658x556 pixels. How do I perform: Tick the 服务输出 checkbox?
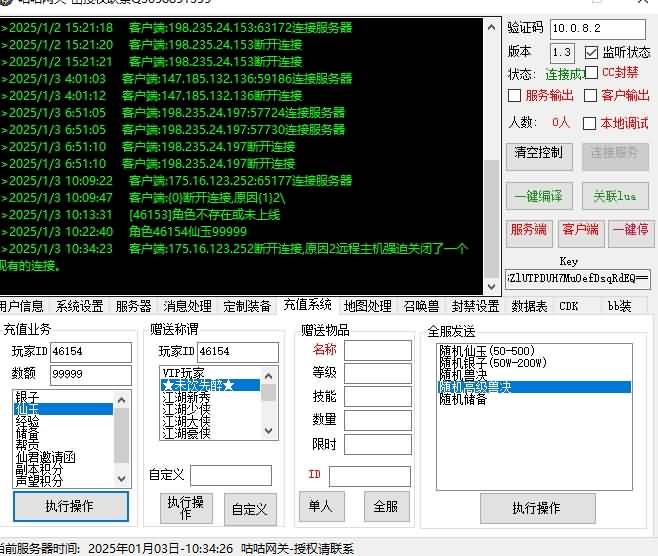coord(515,96)
